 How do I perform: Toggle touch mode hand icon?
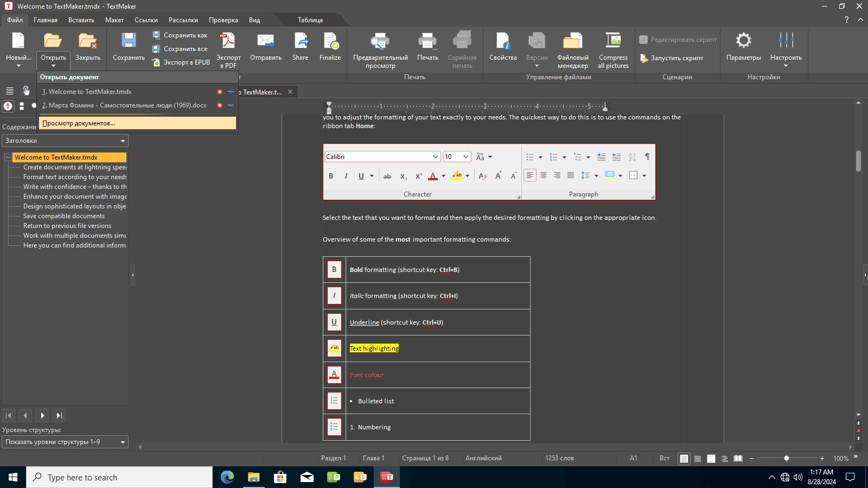click(26, 91)
